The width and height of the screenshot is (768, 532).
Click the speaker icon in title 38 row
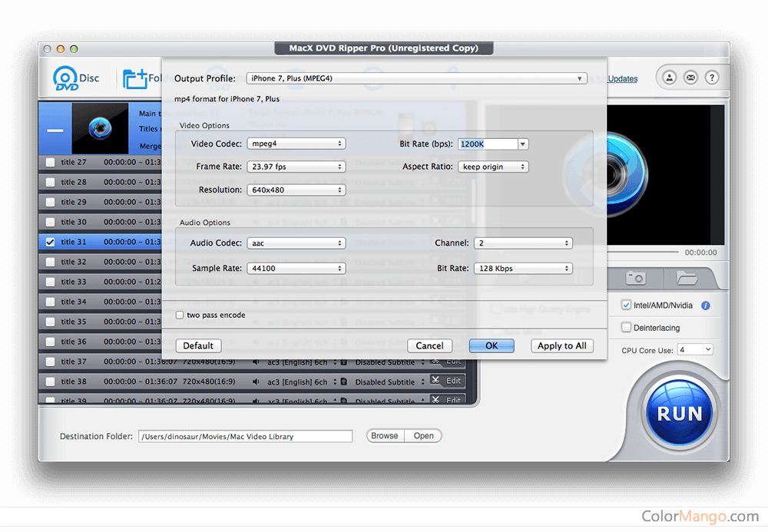coord(256,382)
